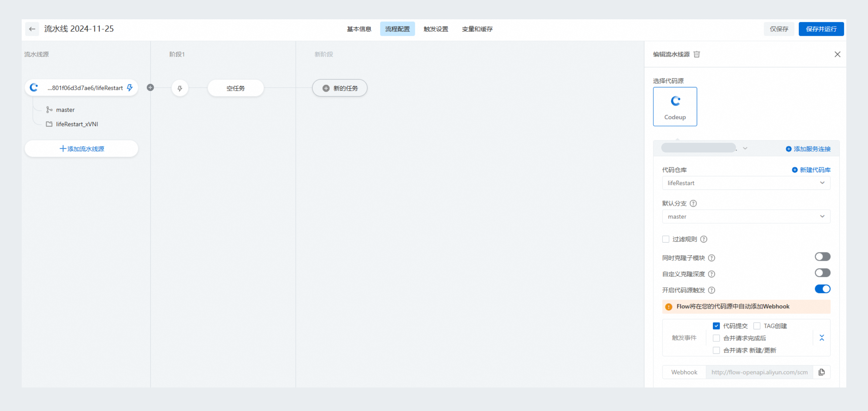Click the Codeup logo on pipeline source node
This screenshot has width=868, height=411.
pyautogui.click(x=34, y=88)
